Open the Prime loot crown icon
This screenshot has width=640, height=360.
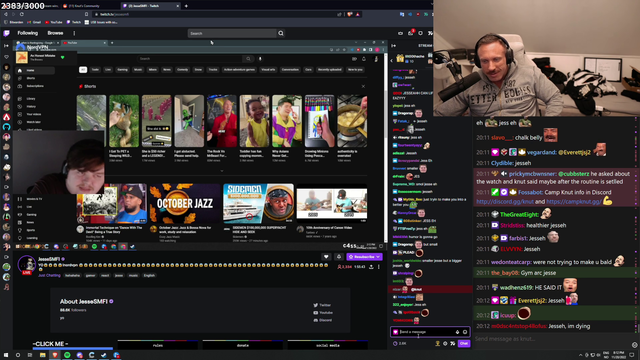(400, 33)
